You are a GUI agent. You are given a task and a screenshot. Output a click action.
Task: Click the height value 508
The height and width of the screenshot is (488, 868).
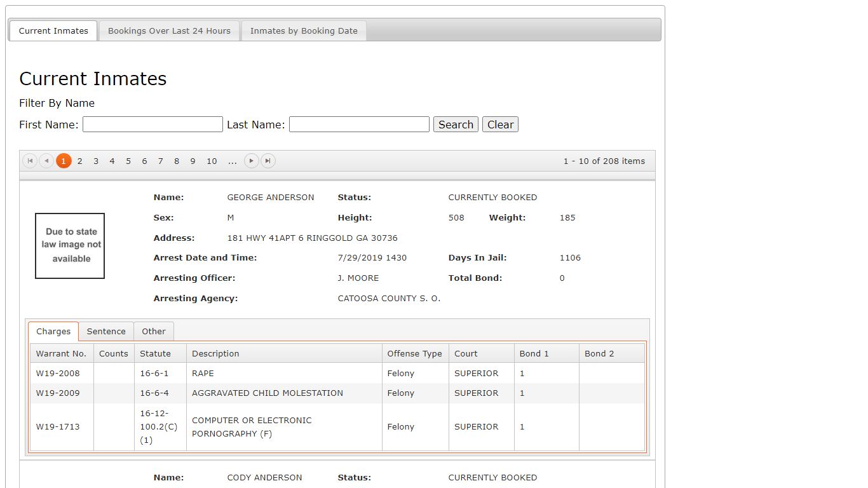click(456, 218)
